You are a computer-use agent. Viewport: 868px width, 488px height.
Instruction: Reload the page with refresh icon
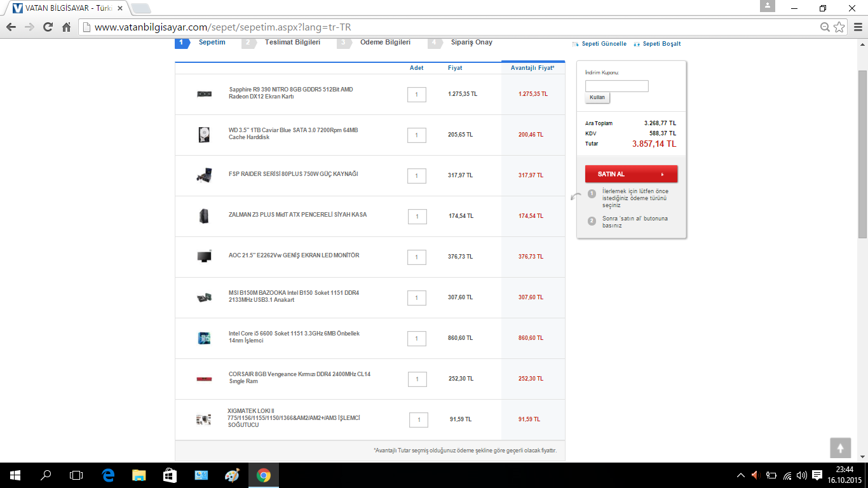pyautogui.click(x=48, y=27)
